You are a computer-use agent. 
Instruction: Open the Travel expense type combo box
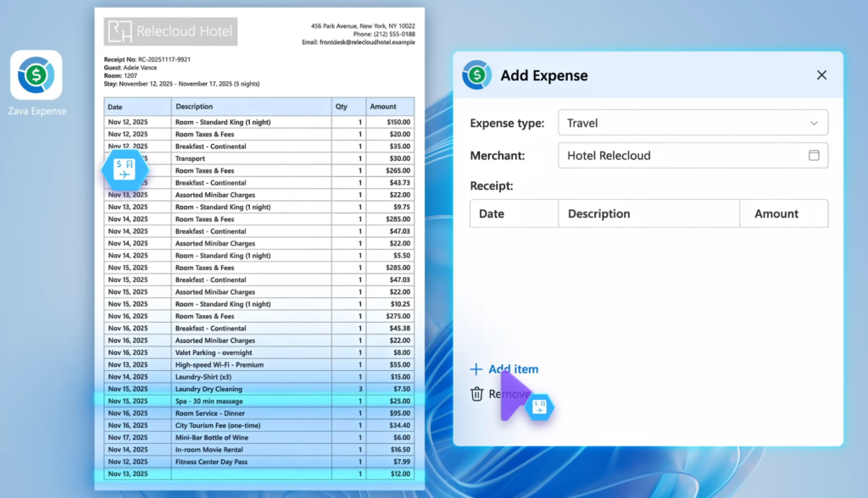(x=692, y=124)
